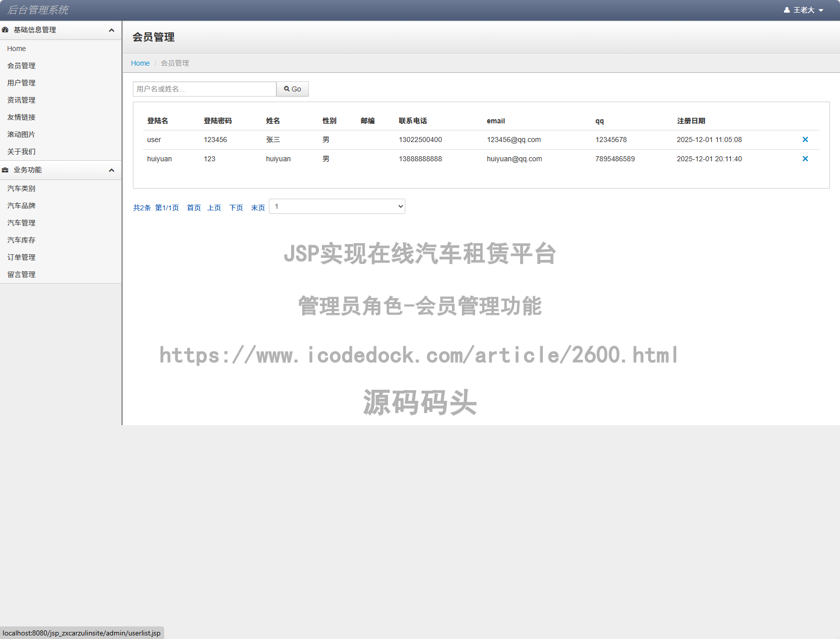Delete the member row for user
The height and width of the screenshot is (639, 840).
(x=805, y=140)
